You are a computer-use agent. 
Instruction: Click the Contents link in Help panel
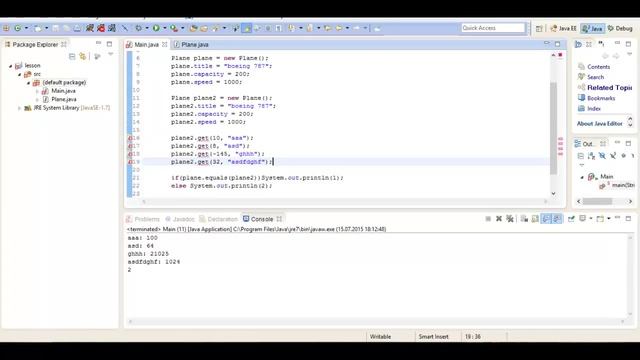click(x=598, y=67)
